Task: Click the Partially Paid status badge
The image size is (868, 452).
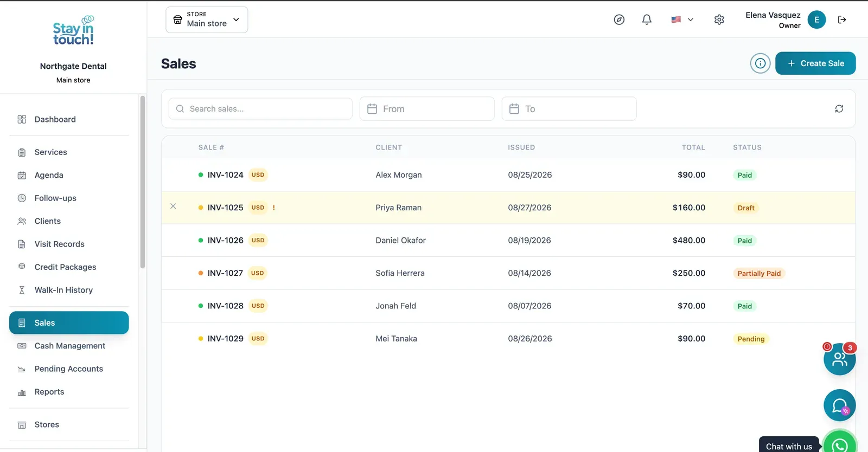Action: coord(759,274)
